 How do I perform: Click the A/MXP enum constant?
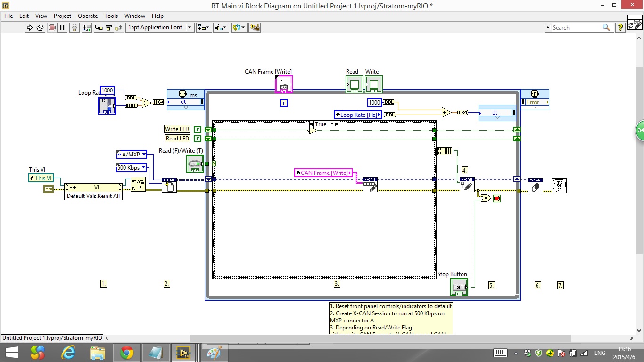pyautogui.click(x=132, y=154)
